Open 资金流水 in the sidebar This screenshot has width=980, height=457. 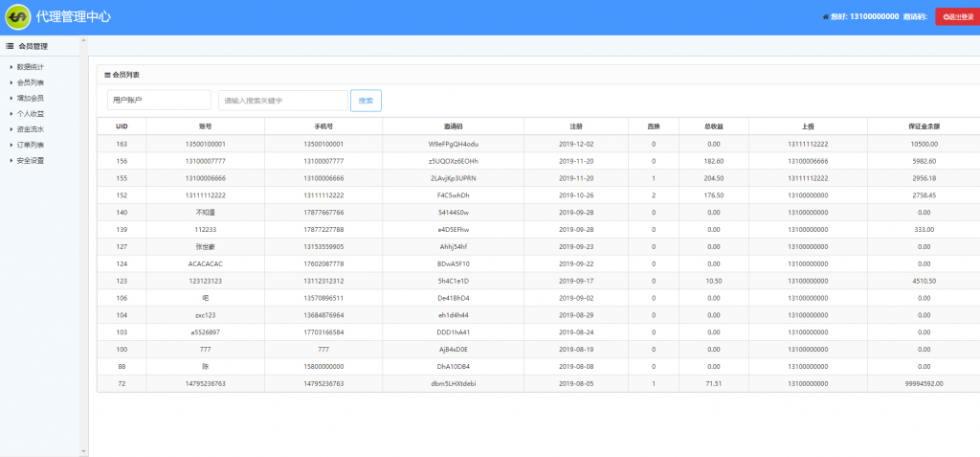point(31,128)
